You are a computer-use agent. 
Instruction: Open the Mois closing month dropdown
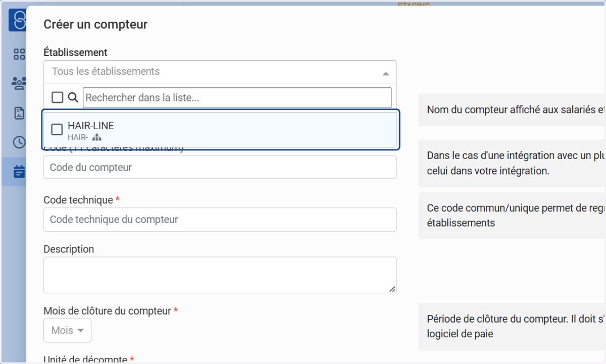tap(68, 331)
